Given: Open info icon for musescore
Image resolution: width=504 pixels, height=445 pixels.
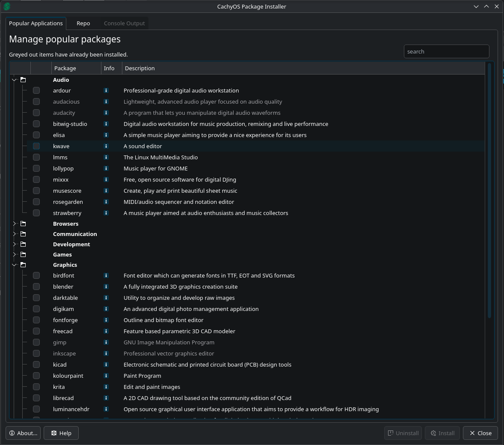Looking at the screenshot, I should (x=106, y=191).
